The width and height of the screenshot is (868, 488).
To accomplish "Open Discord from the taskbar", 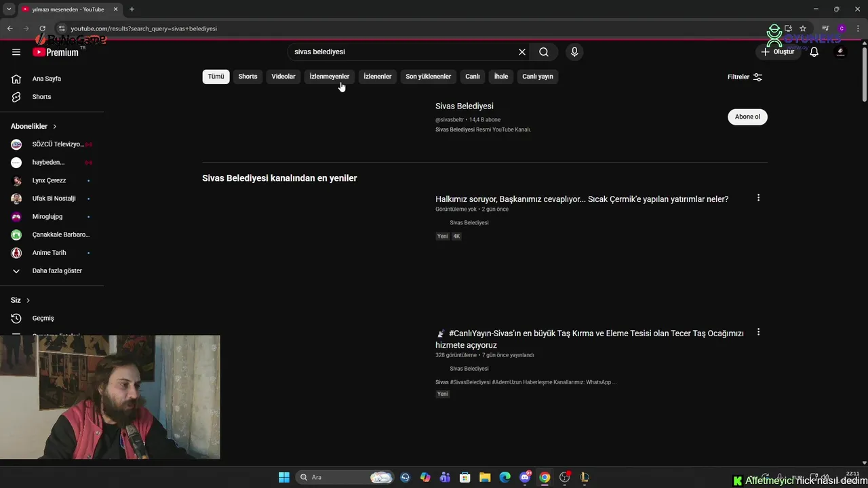I will pos(525,477).
